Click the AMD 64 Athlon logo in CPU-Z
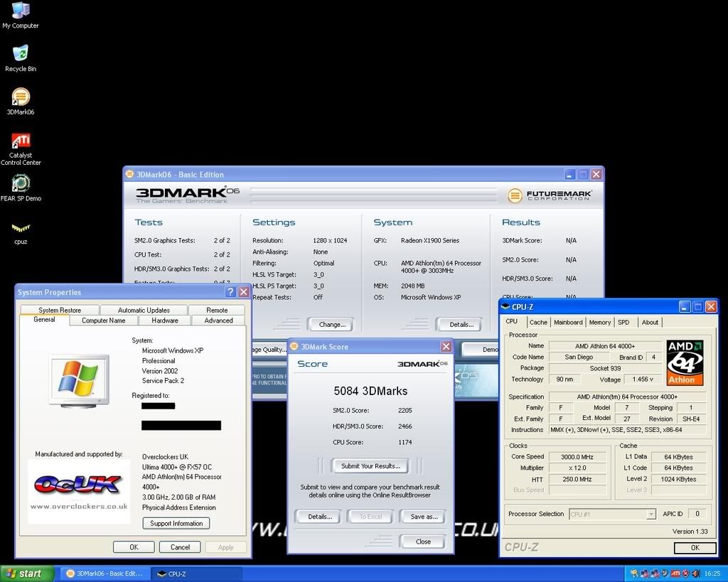Screen dimensions: 728x582 point(685,362)
